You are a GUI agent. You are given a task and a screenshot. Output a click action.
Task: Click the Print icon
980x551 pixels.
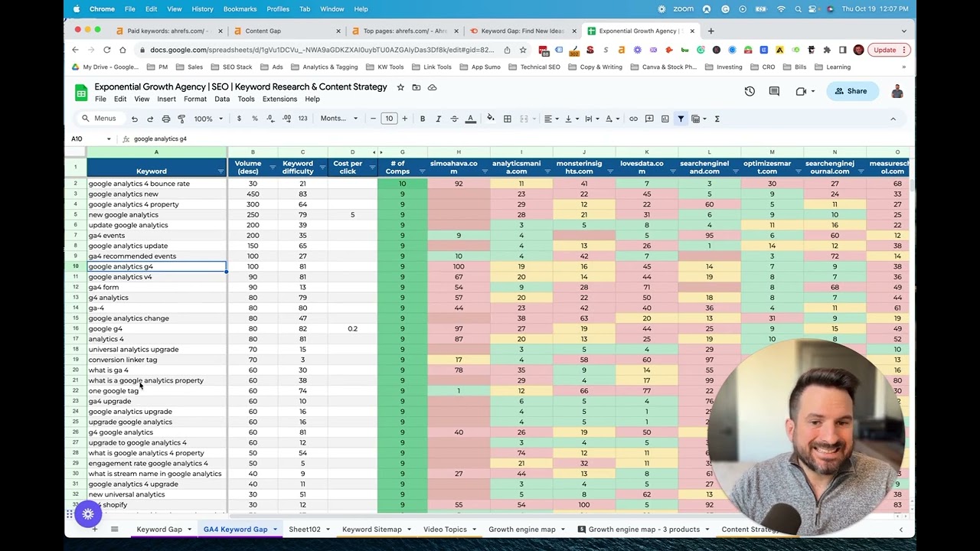tap(166, 119)
